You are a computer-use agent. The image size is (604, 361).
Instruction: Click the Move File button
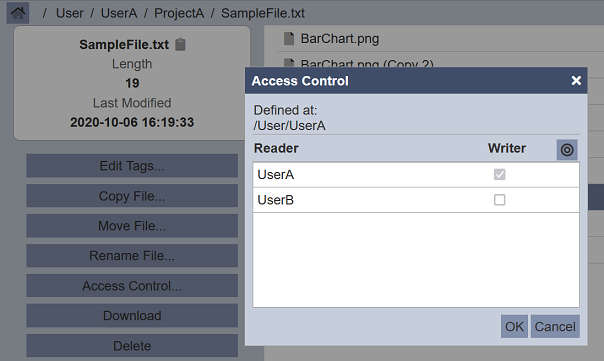point(132,226)
